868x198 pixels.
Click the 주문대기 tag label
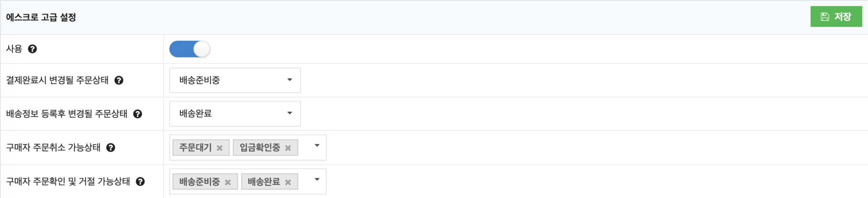point(195,148)
